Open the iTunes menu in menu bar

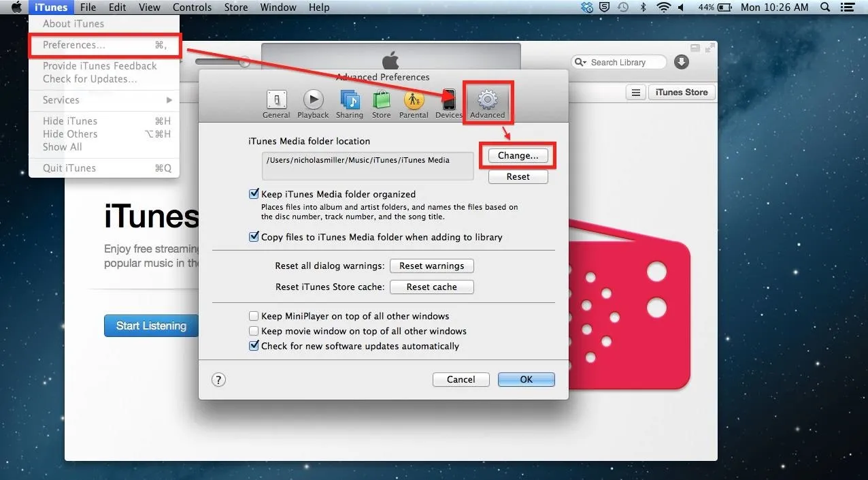(x=52, y=7)
